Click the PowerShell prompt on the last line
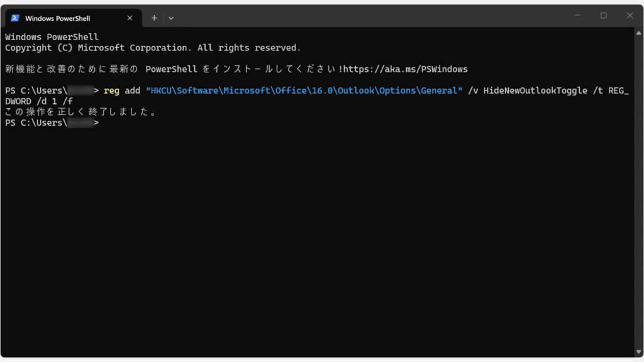 (x=50, y=122)
